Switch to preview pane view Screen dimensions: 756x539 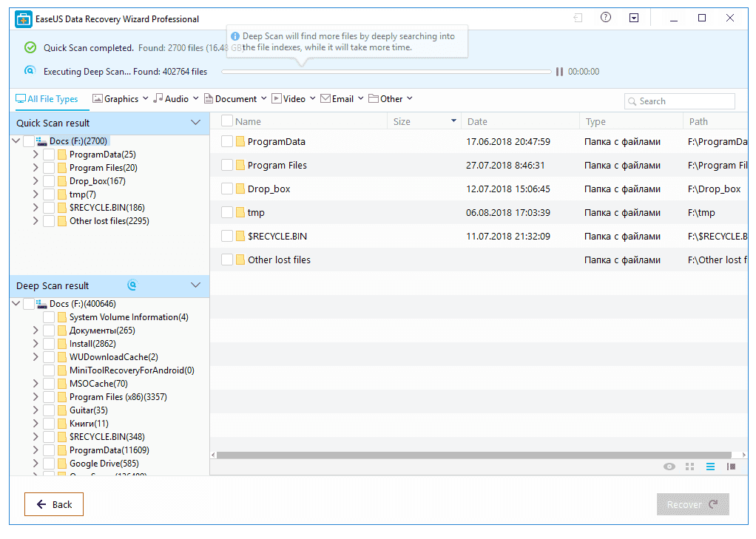[732, 467]
